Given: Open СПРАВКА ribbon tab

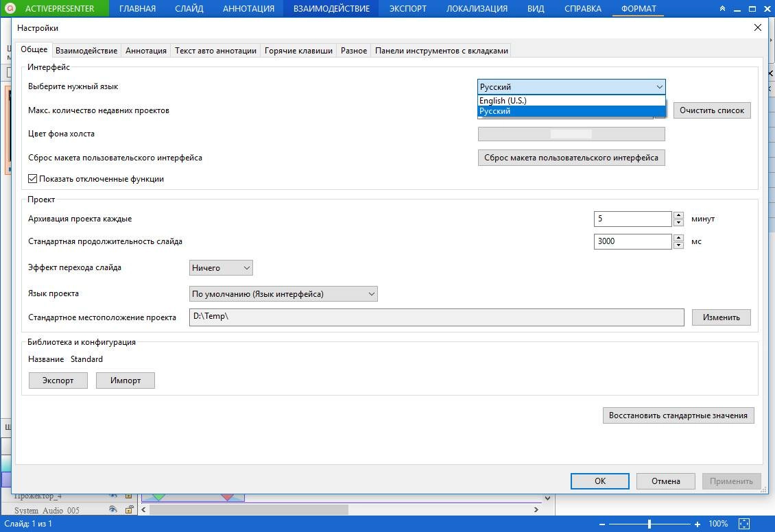Looking at the screenshot, I should coord(583,8).
